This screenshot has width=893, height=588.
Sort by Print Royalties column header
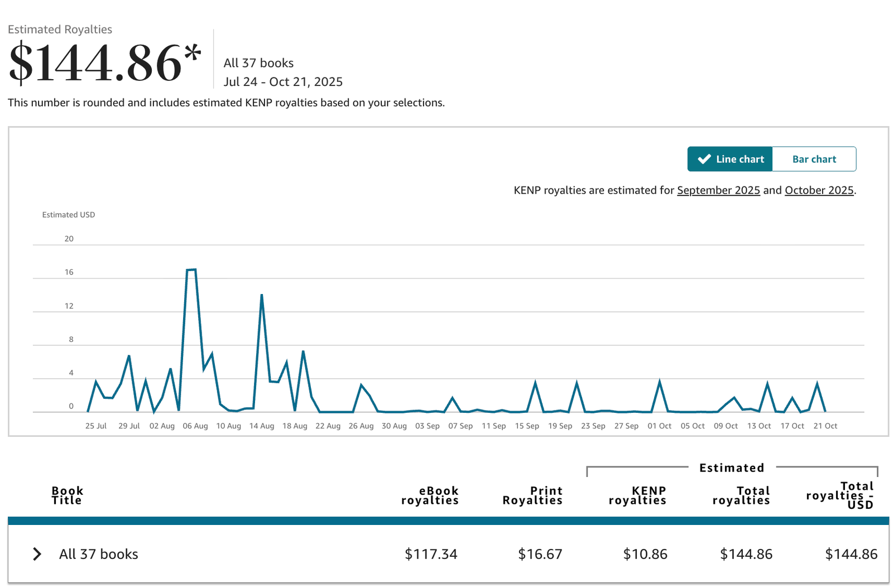tap(532, 495)
